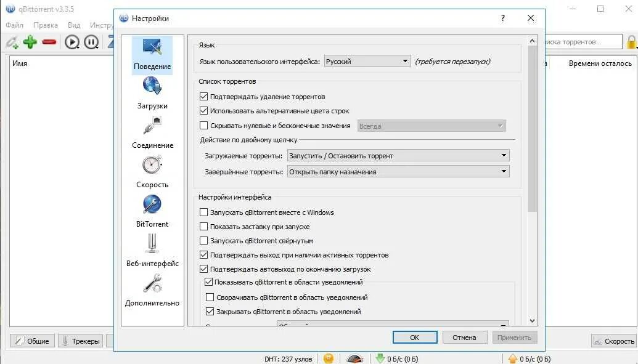Screen dimensions: 638x364
Task: Click the scrollbar up arrow in settings
Action: tap(532, 41)
